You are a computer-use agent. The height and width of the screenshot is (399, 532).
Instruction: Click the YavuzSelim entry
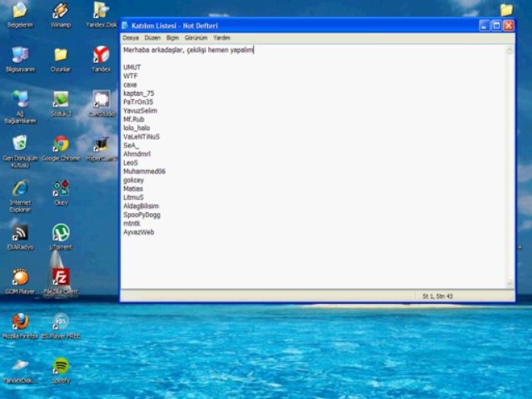[x=140, y=111]
